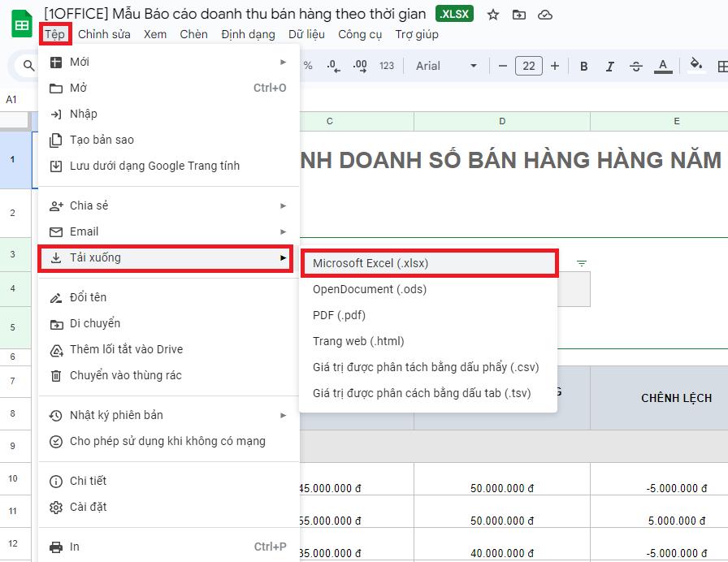The image size is (728, 562).
Task: Click the fill color icon
Action: coord(695,66)
